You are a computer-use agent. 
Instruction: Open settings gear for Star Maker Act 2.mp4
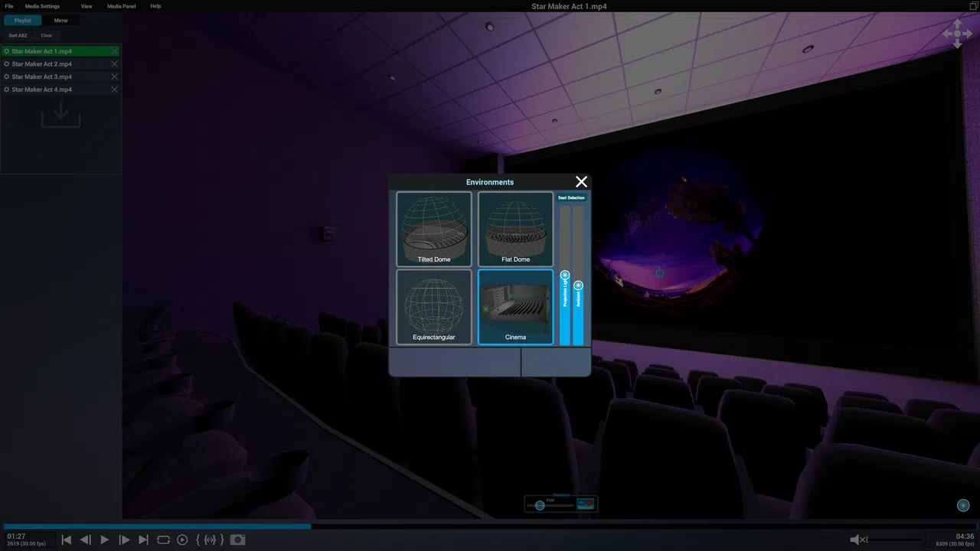point(7,64)
